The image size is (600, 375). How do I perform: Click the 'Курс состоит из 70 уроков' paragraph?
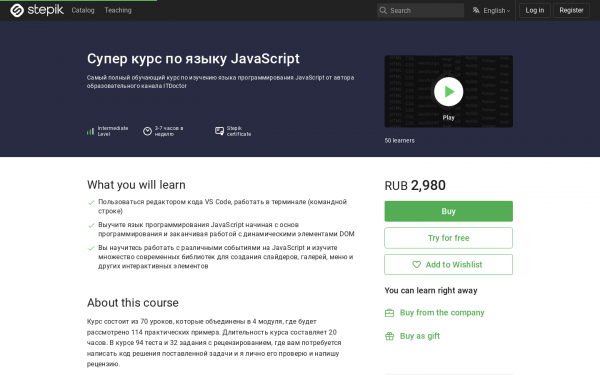214,342
